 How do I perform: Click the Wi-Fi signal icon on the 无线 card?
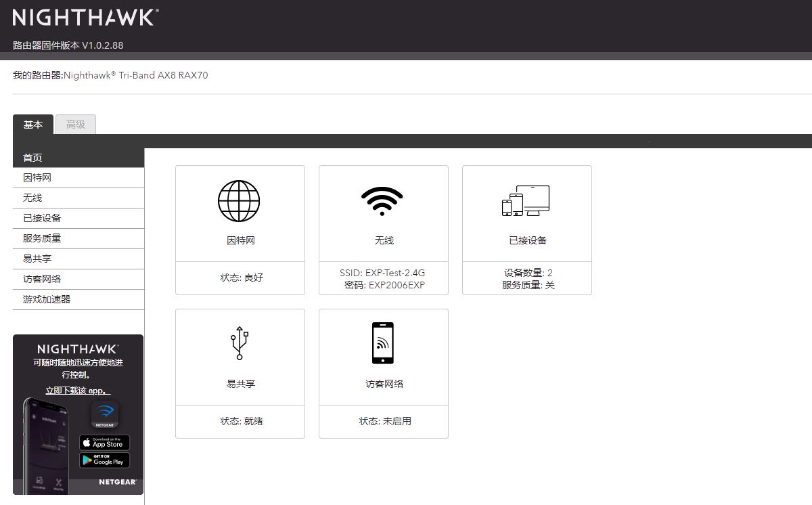(x=382, y=201)
